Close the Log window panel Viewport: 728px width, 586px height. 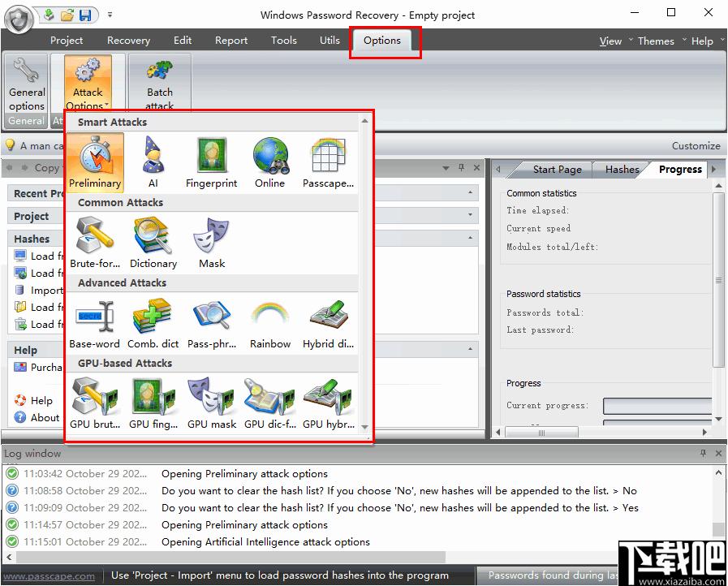(718, 453)
